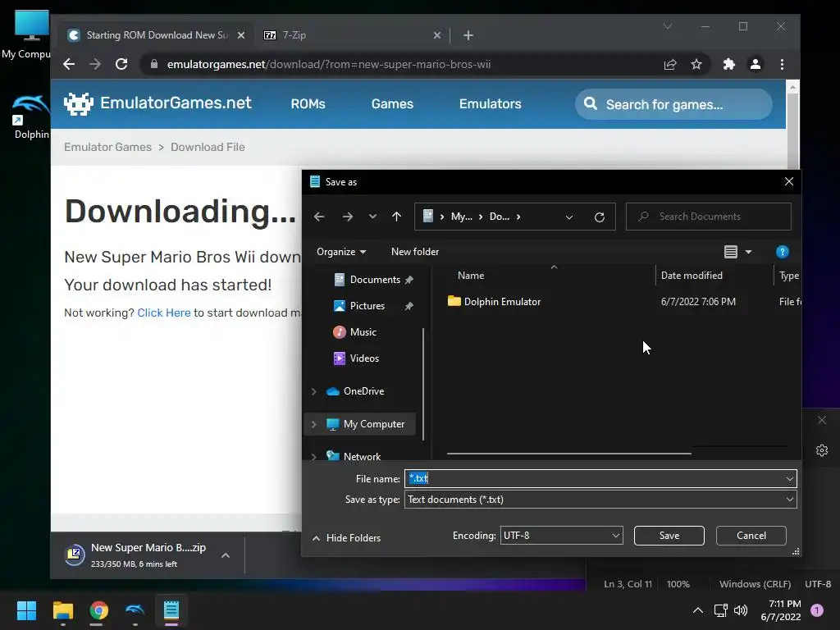Reload the page in Chrome
Image resolution: width=840 pixels, height=630 pixels.
point(121,64)
